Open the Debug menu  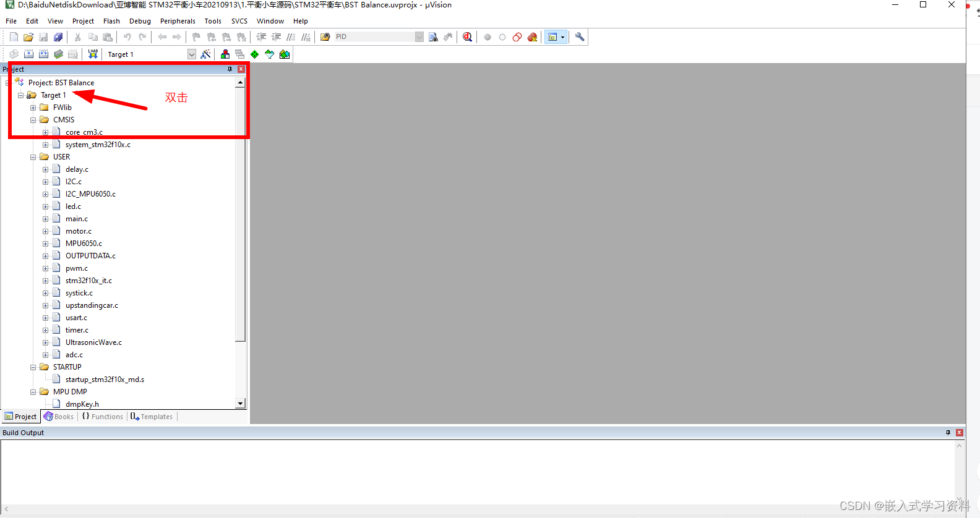click(140, 21)
